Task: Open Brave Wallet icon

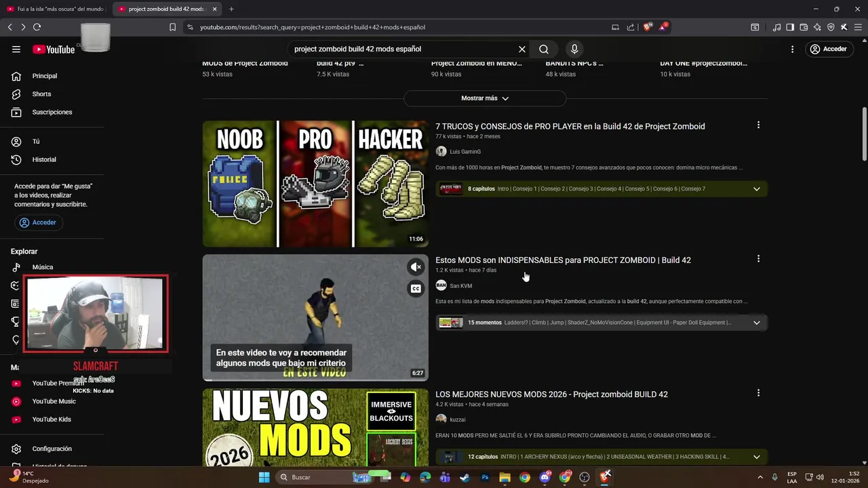Action: click(804, 27)
